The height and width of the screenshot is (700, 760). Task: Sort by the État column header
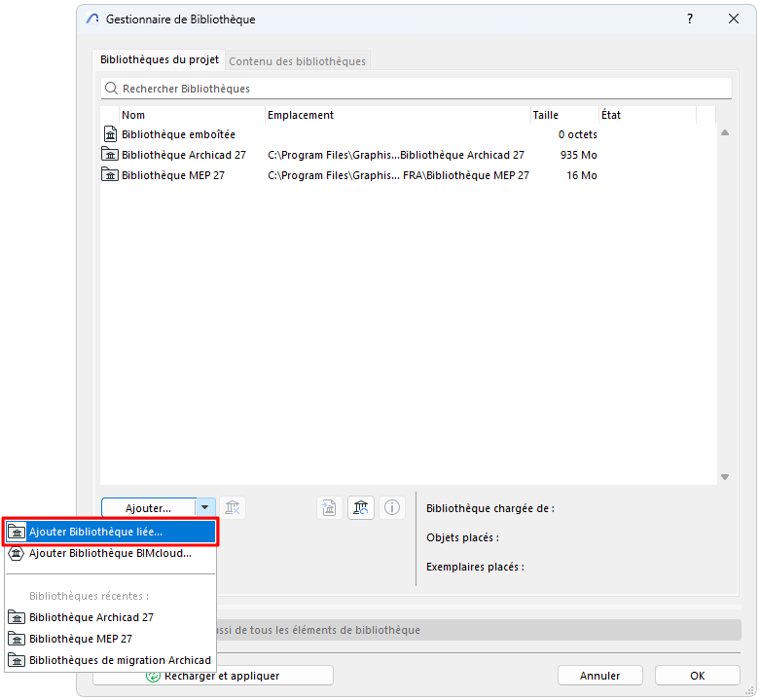647,115
